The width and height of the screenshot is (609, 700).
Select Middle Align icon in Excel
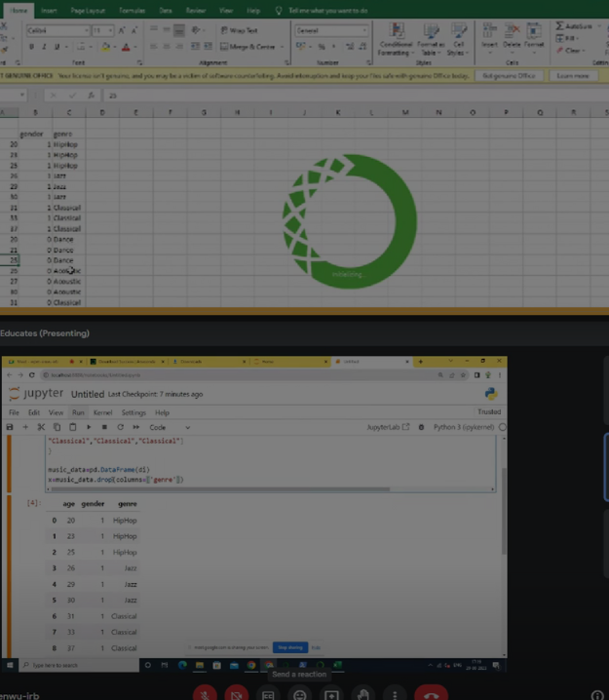166,30
